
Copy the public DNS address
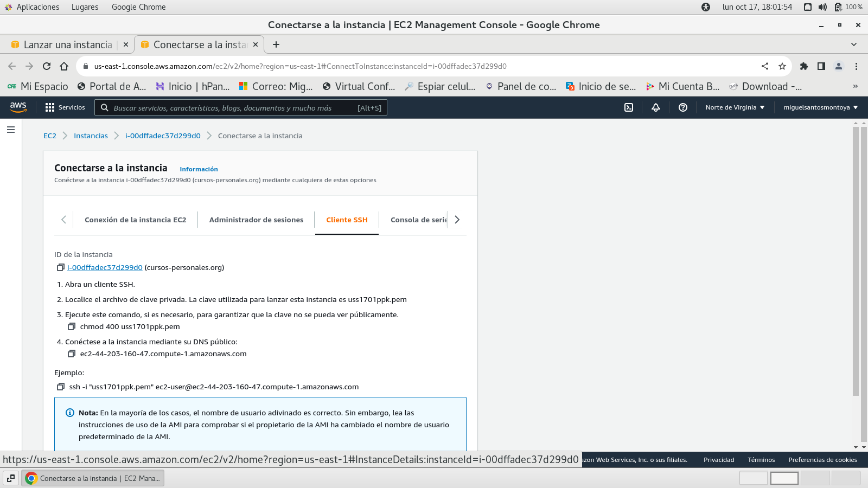(x=71, y=354)
